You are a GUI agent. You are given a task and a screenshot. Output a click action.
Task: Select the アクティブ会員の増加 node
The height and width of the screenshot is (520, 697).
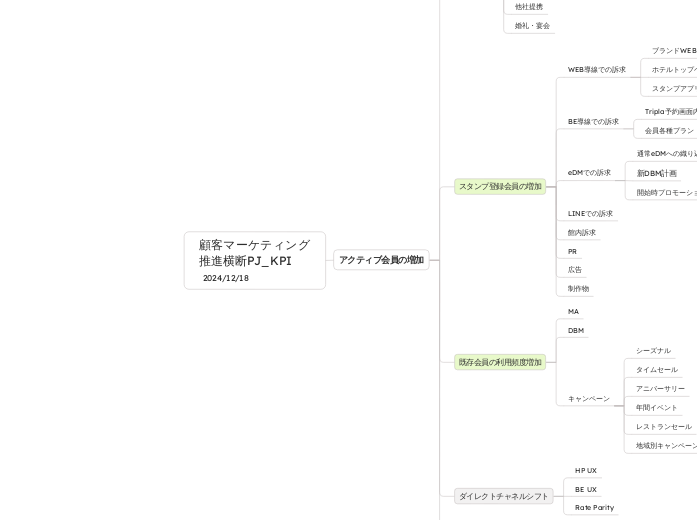(x=381, y=260)
